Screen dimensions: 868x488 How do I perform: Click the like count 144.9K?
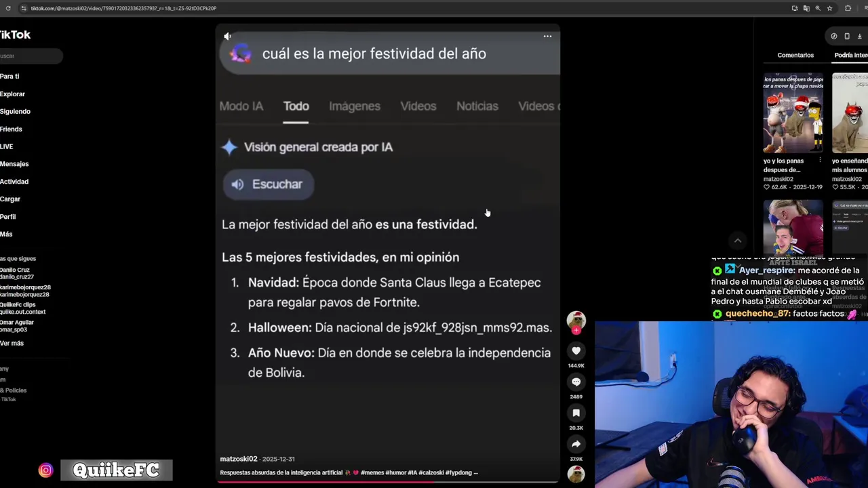pos(576,365)
